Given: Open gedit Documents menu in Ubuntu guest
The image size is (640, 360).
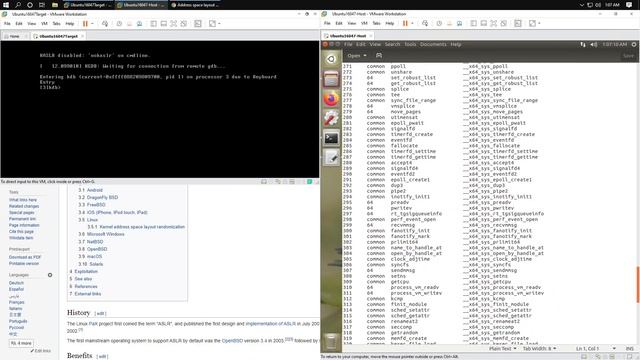Looking at the screenshot, I should 433,44.
